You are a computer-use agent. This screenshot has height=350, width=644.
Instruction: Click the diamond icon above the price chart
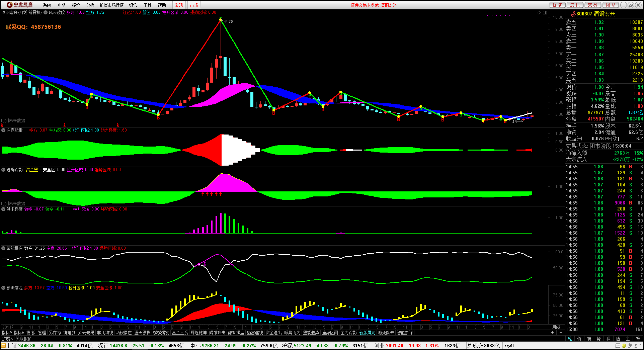point(539,13)
